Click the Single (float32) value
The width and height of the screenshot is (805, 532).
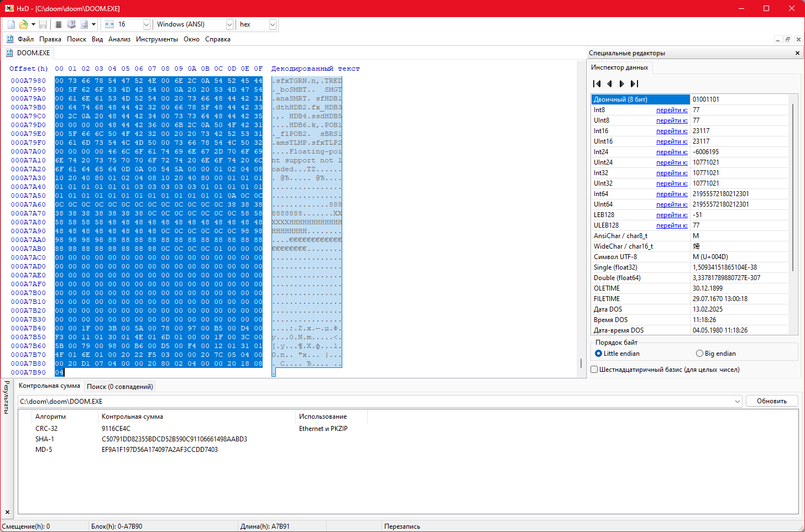coord(725,267)
